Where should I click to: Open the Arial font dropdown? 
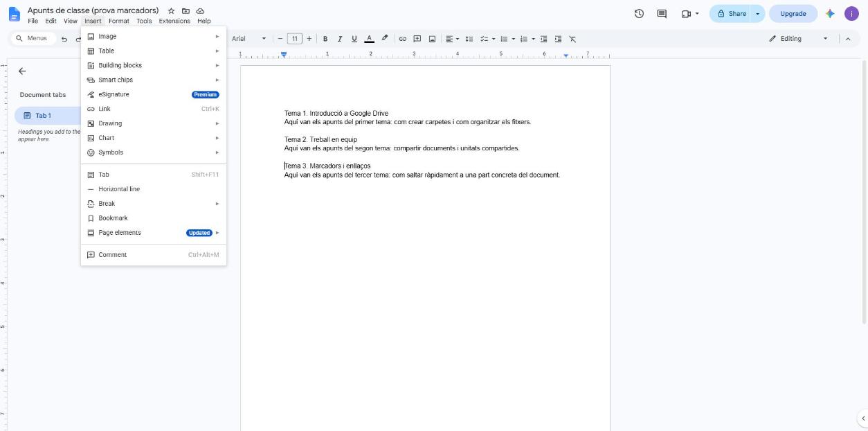(249, 39)
